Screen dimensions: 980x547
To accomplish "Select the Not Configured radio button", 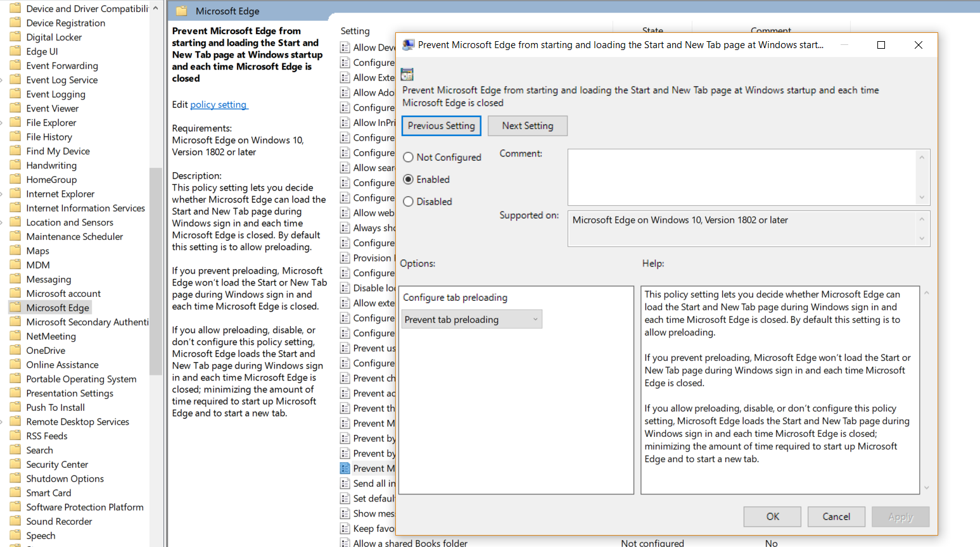I will click(x=409, y=158).
